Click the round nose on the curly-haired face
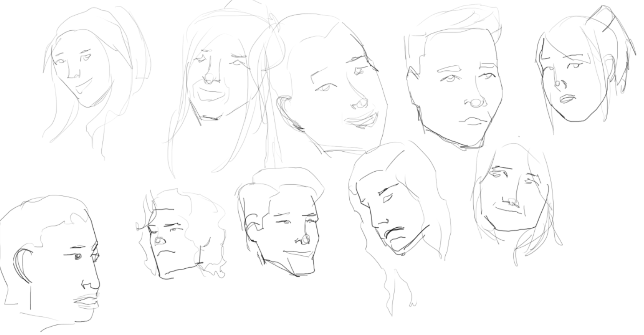Viewport: 644px width, 335px height. tap(160, 240)
